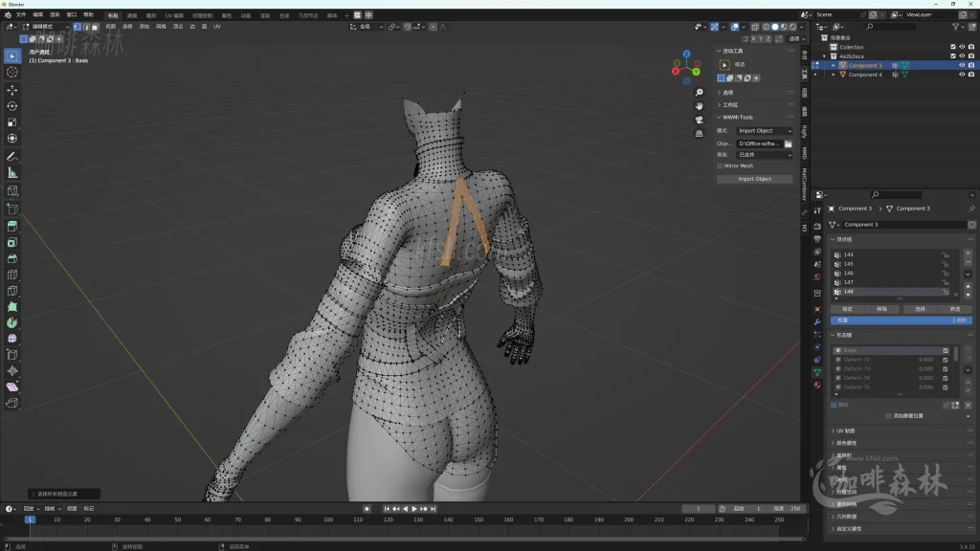This screenshot has height=551, width=980.
Task: Open vertex group specials dropdown arrow
Action: tap(968, 274)
